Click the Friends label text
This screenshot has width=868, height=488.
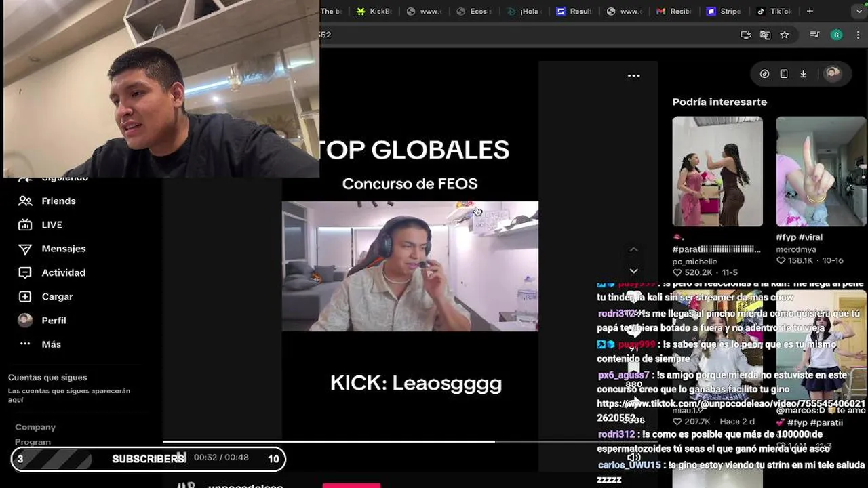(x=58, y=201)
